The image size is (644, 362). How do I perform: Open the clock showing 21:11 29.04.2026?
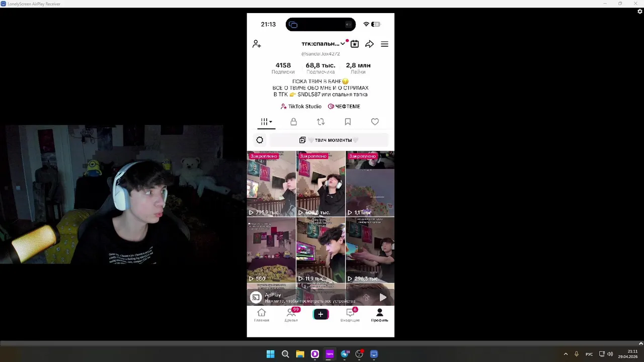[628, 354]
